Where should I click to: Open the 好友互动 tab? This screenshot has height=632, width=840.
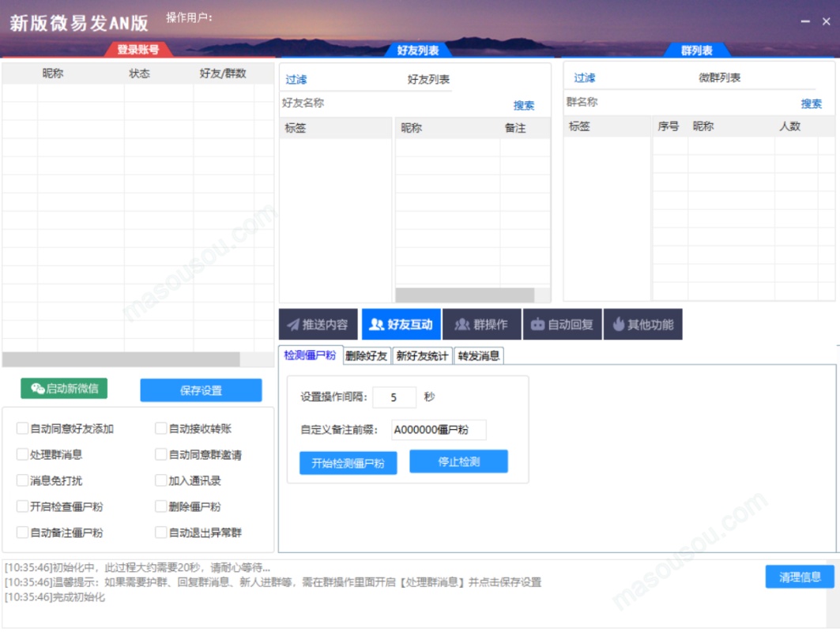[401, 324]
